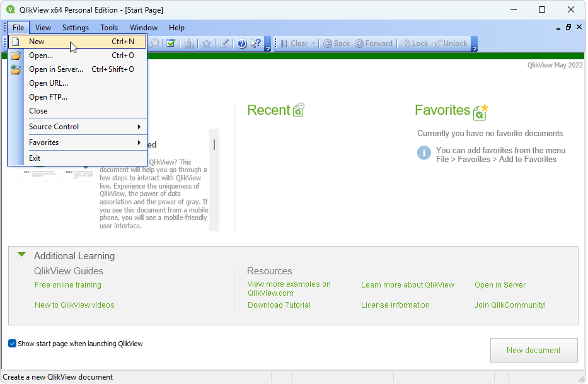The height and width of the screenshot is (384, 588).
Task: Open the Edit Script icon
Action: [224, 44]
